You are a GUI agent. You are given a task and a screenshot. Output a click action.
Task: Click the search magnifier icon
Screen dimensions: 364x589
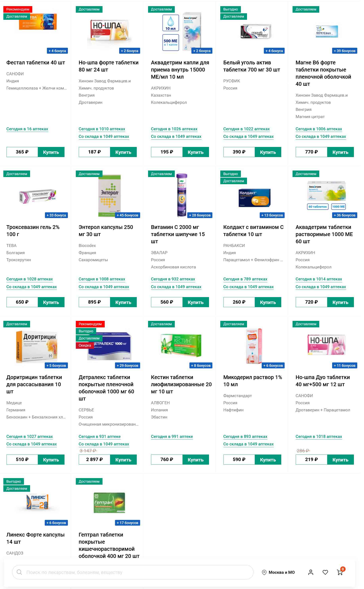click(x=19, y=572)
